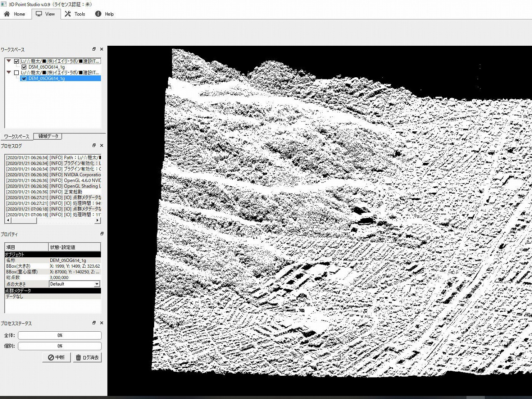Close the プロセスログ panel
Image resolution: width=532 pixels, height=399 pixels.
[x=101, y=145]
